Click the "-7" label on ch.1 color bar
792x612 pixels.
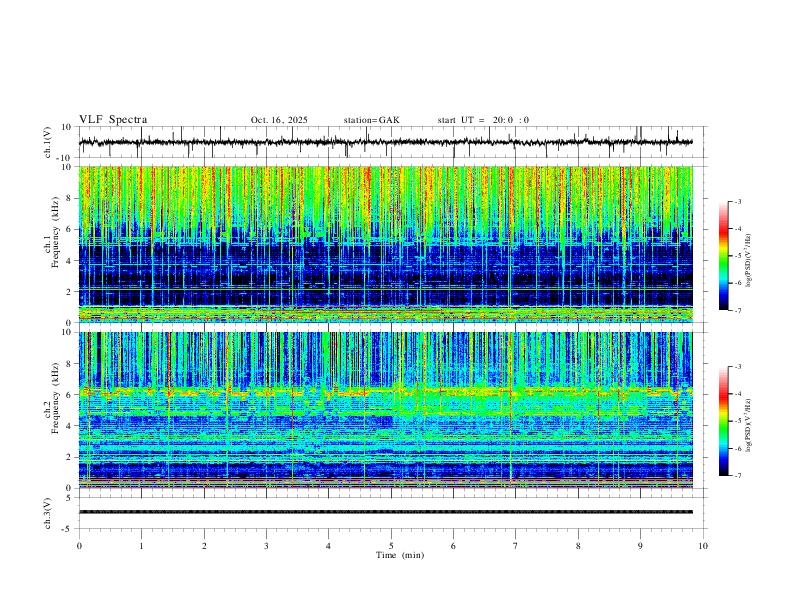click(737, 310)
